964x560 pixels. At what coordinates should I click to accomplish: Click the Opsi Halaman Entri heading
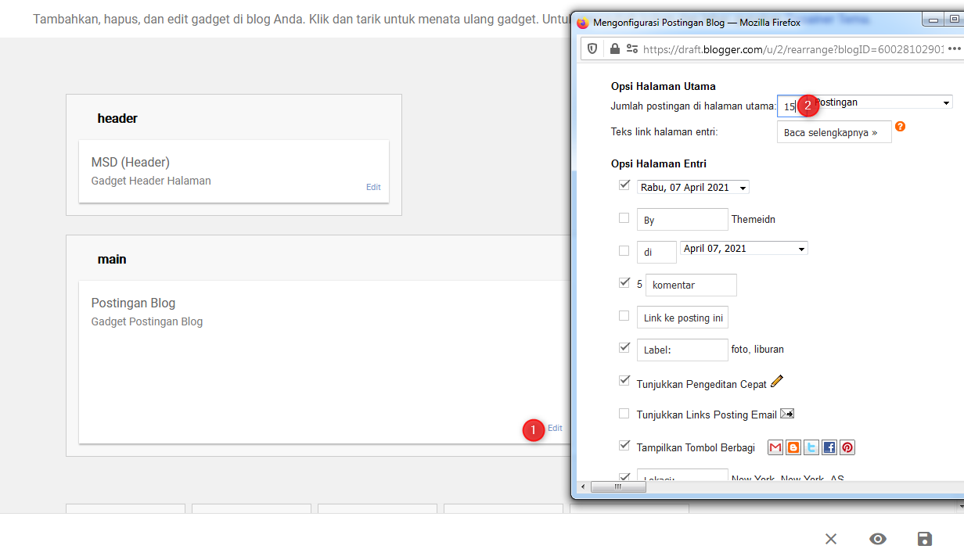(x=659, y=163)
